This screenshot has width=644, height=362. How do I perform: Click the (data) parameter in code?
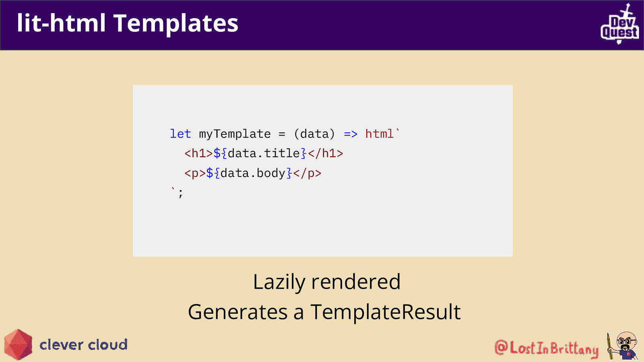314,134
